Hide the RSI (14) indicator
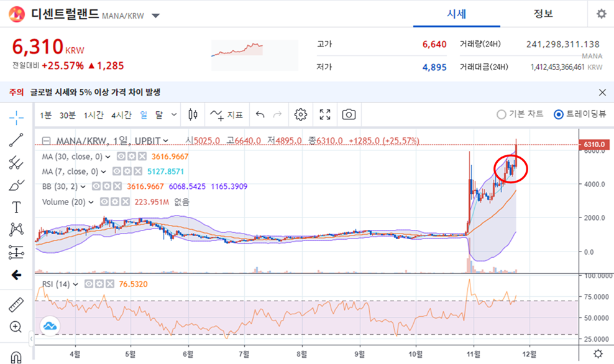The height and width of the screenshot is (364, 614). click(89, 284)
